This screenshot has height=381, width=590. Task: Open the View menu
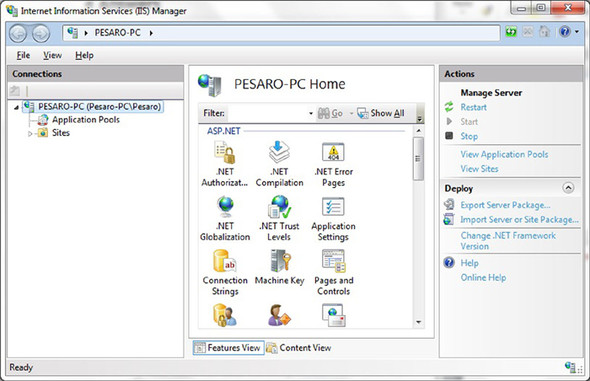pos(52,55)
